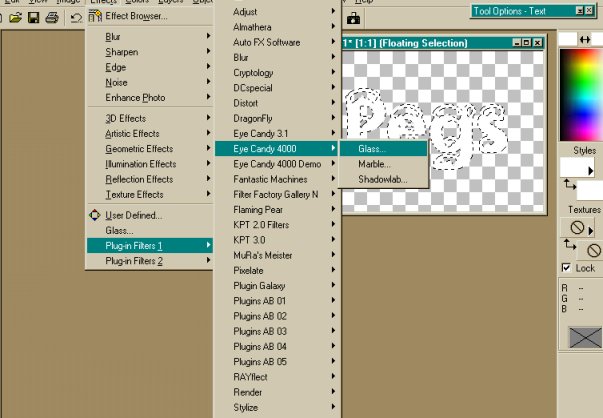
Task: Open the Eye Candy 4000 Demo submenu
Action: click(277, 164)
